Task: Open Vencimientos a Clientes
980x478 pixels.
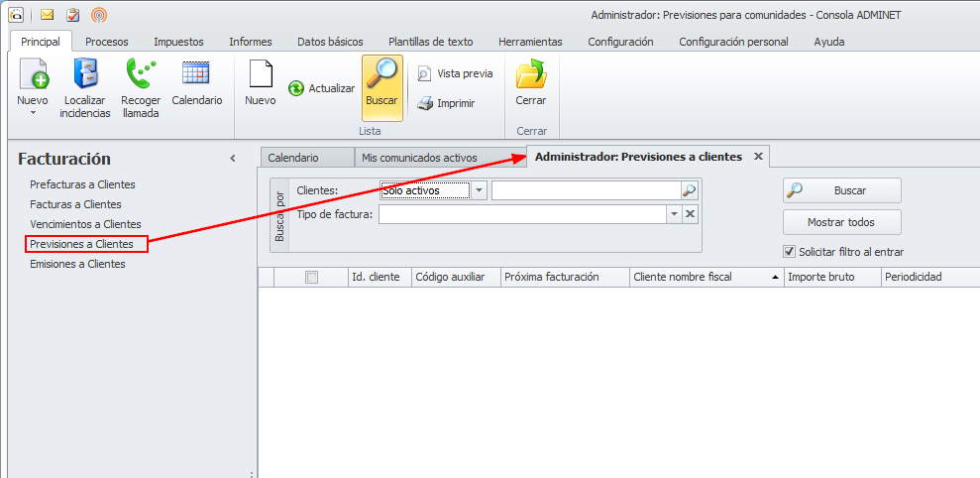Action: [x=85, y=224]
